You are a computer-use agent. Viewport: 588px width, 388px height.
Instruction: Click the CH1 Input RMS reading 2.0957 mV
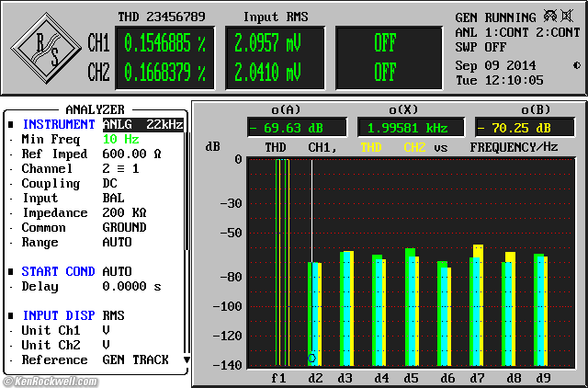pyautogui.click(x=267, y=43)
